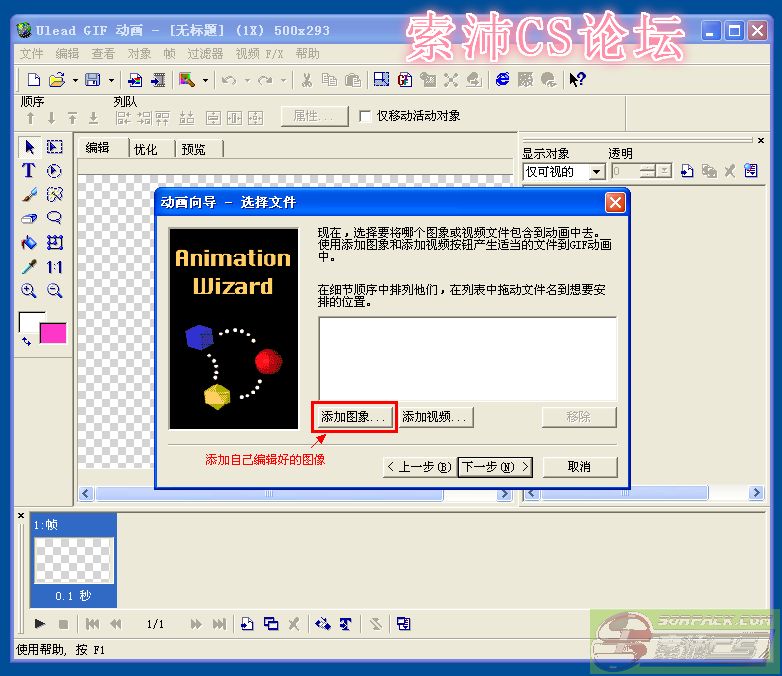Screen dimensions: 782x676
Task: Click the Internet Explorer browser icon
Action: tap(503, 79)
